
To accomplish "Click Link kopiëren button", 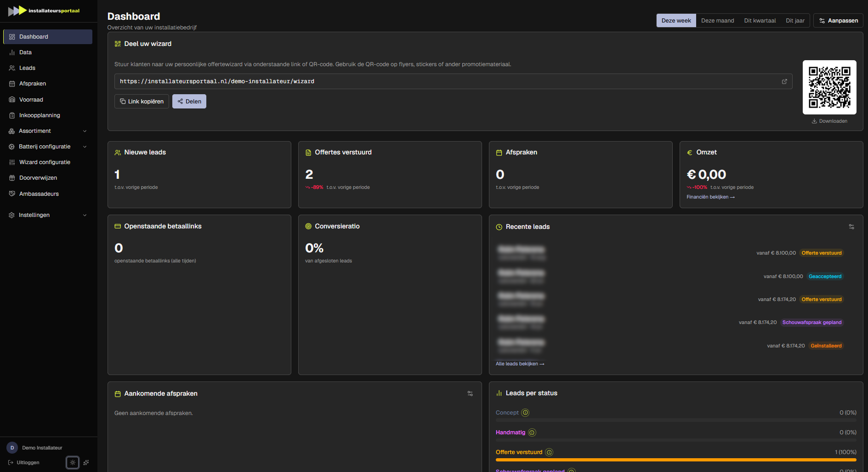I will (x=142, y=102).
